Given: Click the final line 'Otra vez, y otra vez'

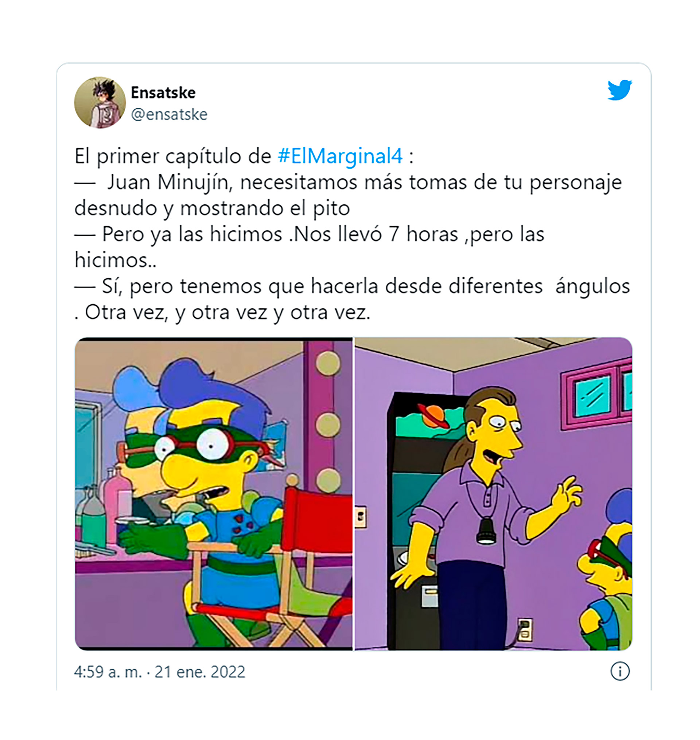Looking at the screenshot, I should (222, 313).
